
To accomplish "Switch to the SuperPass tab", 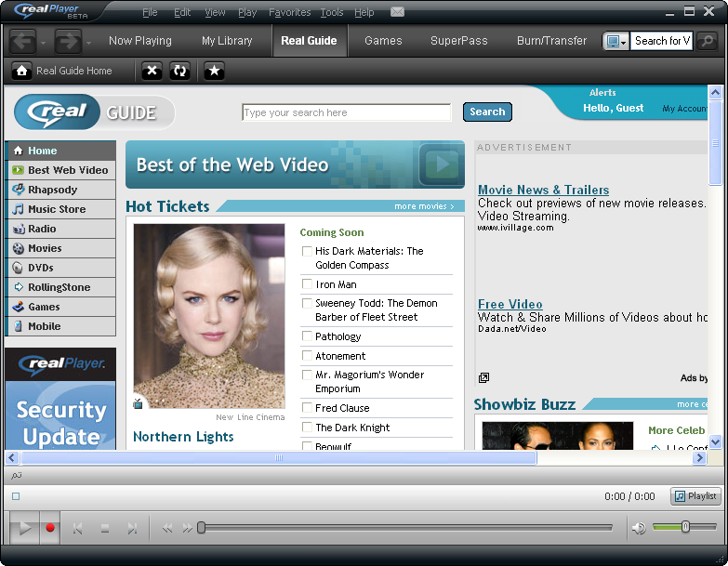I will [458, 41].
